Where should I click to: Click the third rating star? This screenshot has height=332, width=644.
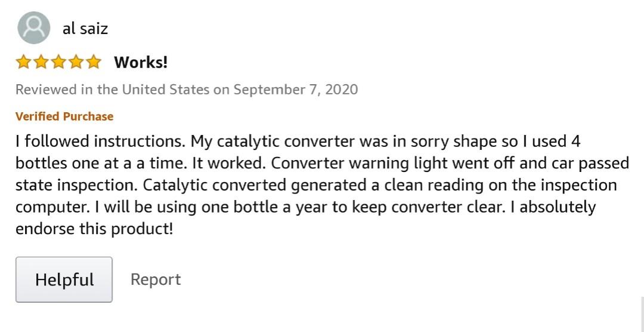click(x=58, y=62)
